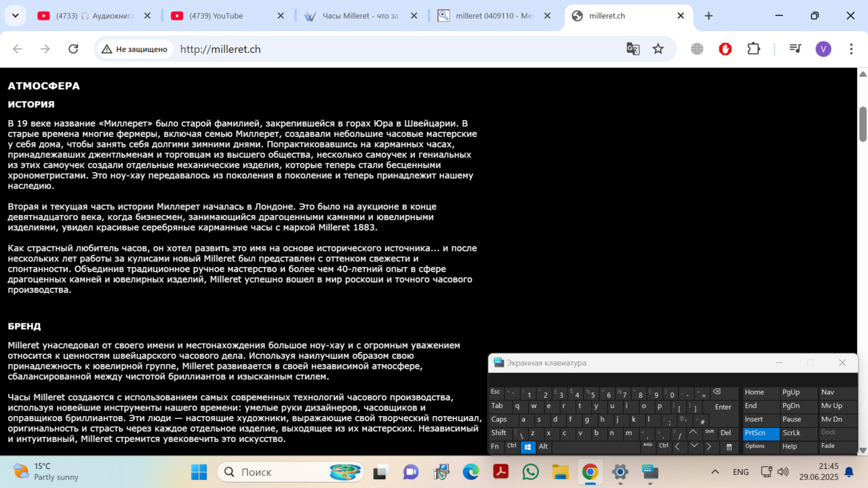Image resolution: width=868 pixels, height=488 pixels.
Task: Click the Help key on on-screen keyboard
Action: (x=798, y=446)
